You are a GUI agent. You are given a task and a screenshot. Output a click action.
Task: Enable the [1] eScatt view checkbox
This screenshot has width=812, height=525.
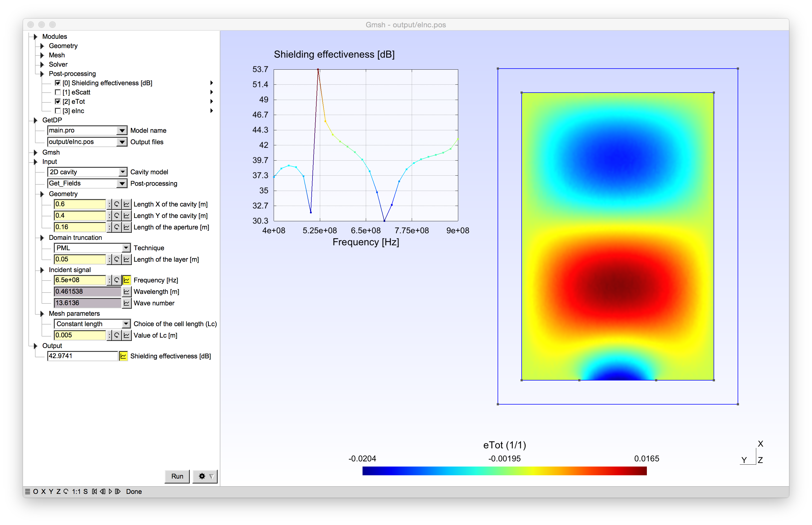58,92
